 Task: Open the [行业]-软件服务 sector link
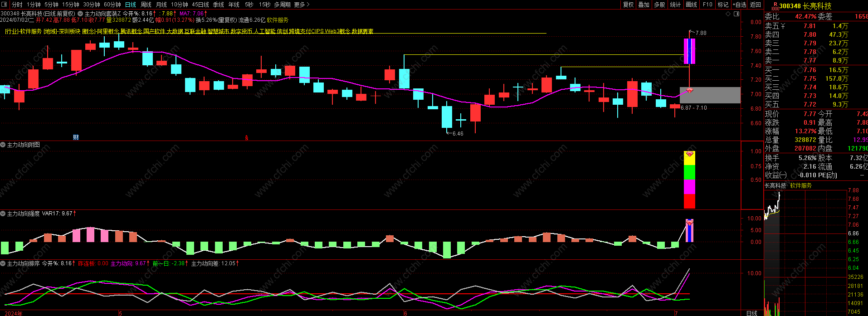coord(23,31)
